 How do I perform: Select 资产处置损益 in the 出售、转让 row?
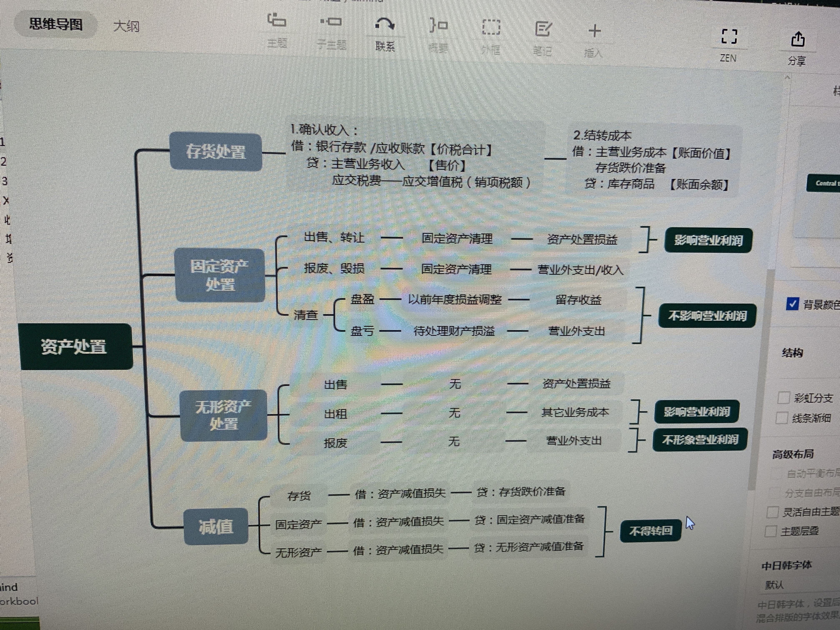point(582,239)
